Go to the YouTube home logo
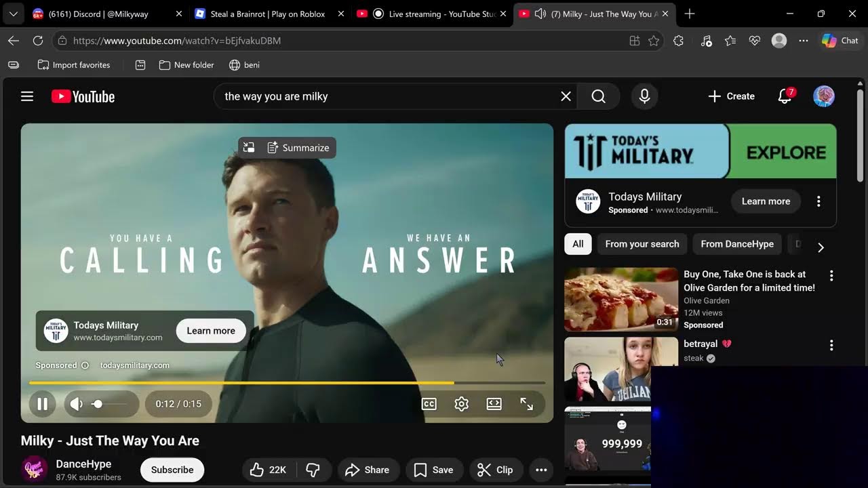Viewport: 868px width, 488px height. click(x=83, y=96)
